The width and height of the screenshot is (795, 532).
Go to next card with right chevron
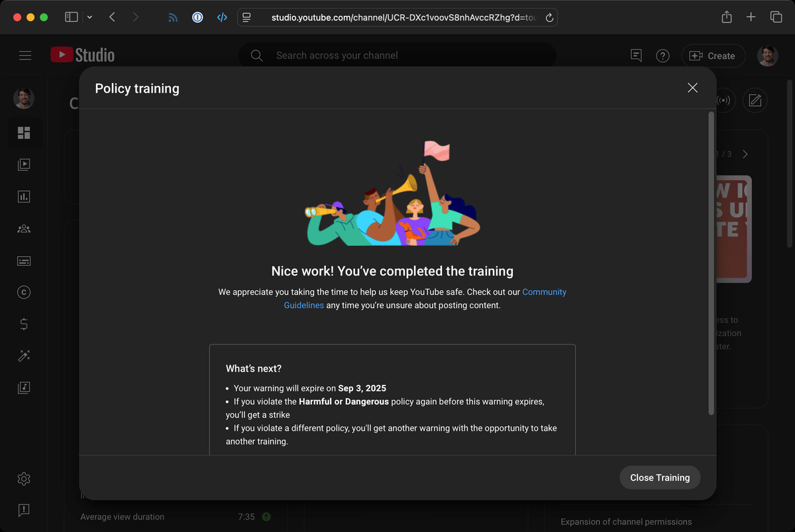(745, 154)
